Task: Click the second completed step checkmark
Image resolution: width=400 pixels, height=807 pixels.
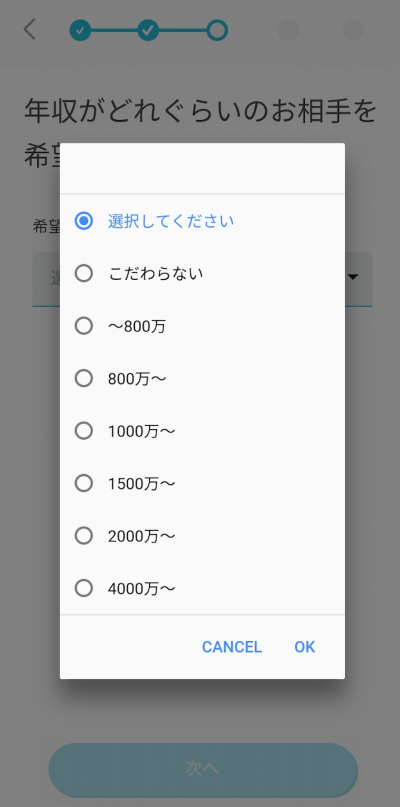Action: click(148, 30)
